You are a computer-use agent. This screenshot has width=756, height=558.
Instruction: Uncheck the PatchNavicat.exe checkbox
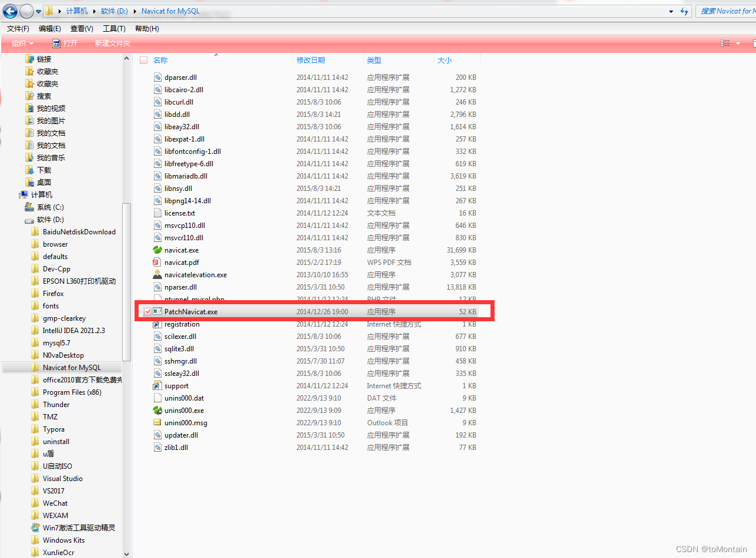click(147, 312)
